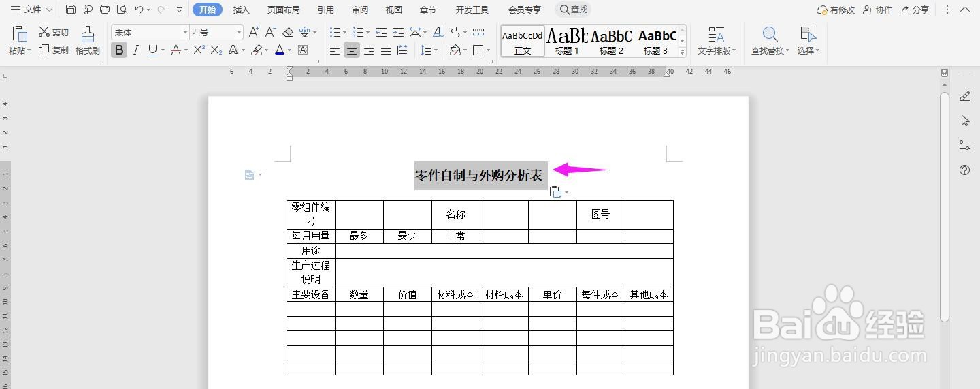980x389 pixels.
Task: Open the help question mark icon
Action: 964,170
